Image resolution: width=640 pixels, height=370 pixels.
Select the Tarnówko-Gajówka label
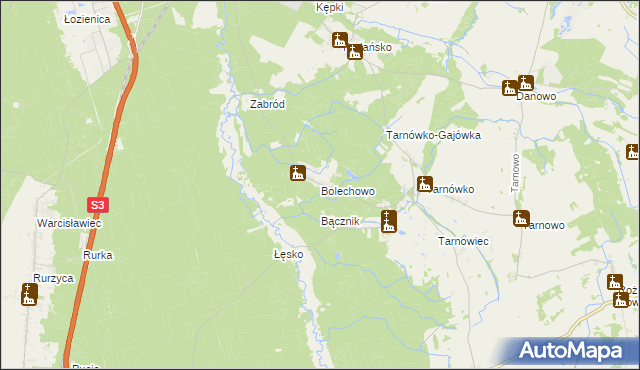point(433,135)
